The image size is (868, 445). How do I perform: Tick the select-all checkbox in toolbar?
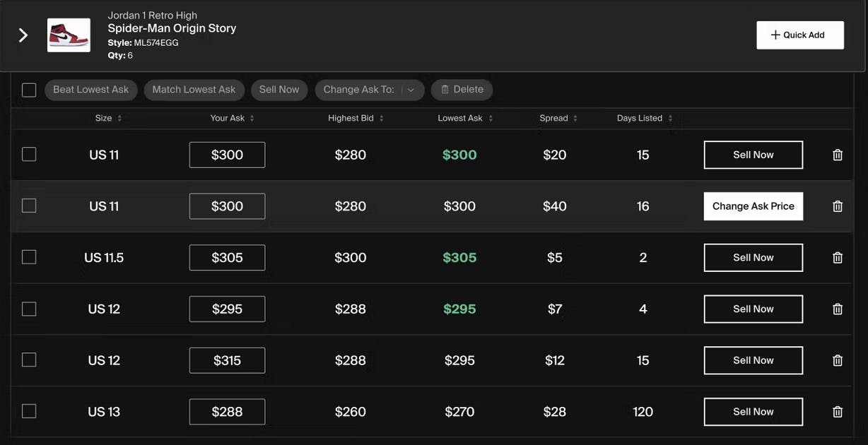point(29,90)
